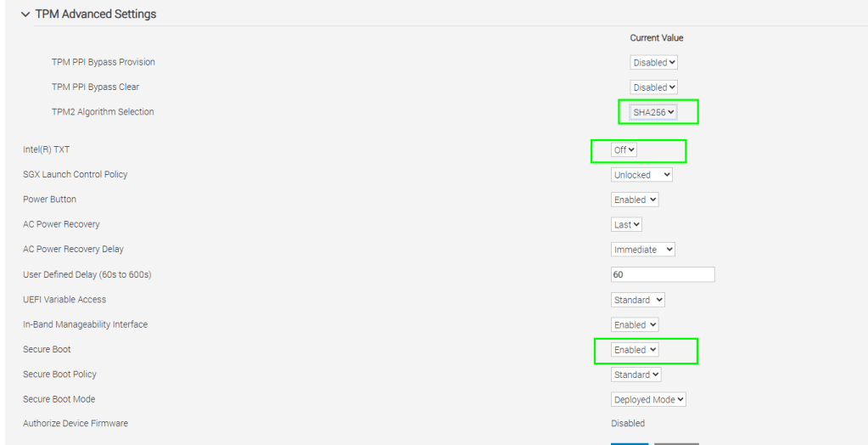Select the AC Power Recovery Delay dropdown
Image resolution: width=868 pixels, height=445 pixels.
(643, 250)
